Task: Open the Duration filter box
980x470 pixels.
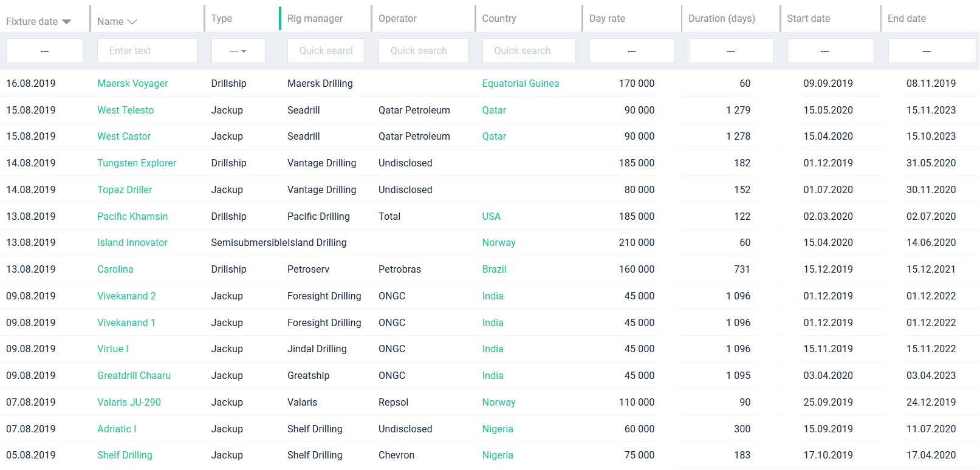Action: pos(731,51)
